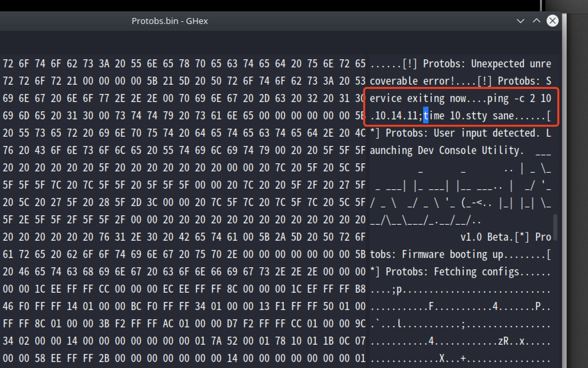Select the highlighted 't' in the ASCII pane
This screenshot has height=368, width=588.
tap(426, 116)
